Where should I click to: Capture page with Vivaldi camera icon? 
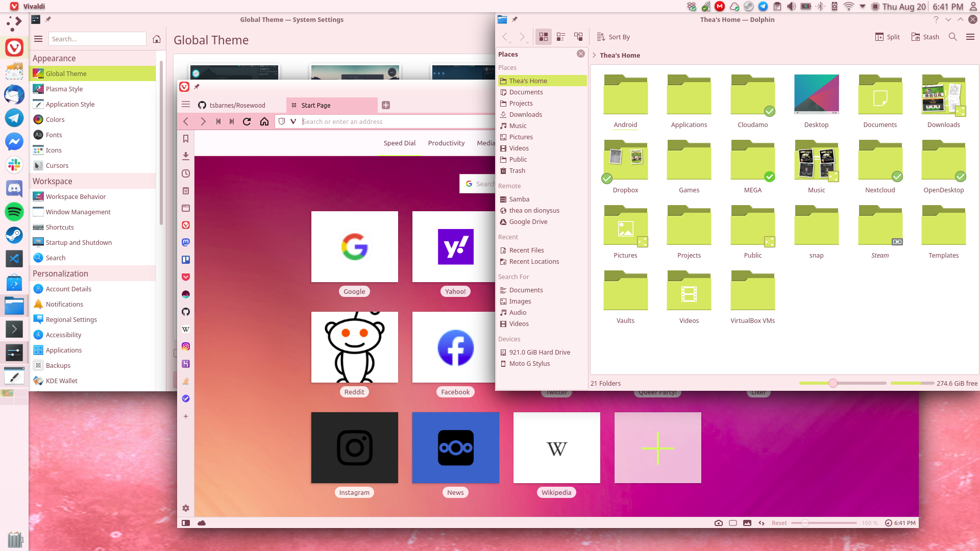tap(719, 523)
